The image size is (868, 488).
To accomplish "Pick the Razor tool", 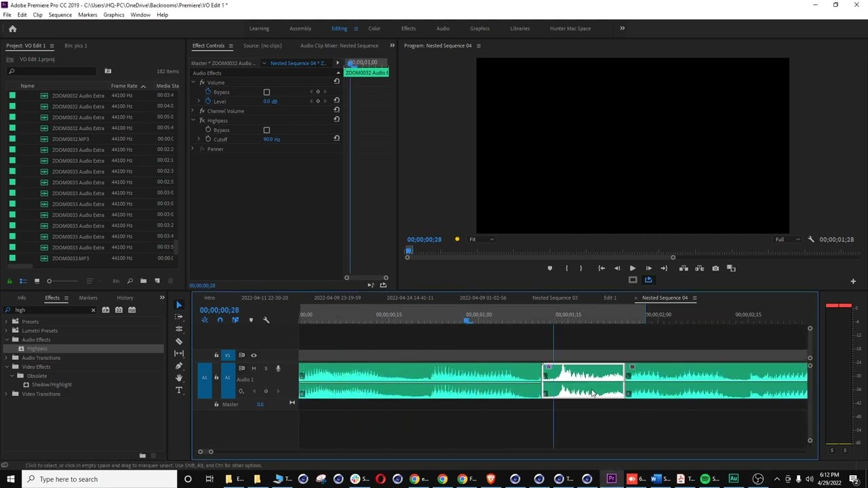I will click(x=179, y=342).
